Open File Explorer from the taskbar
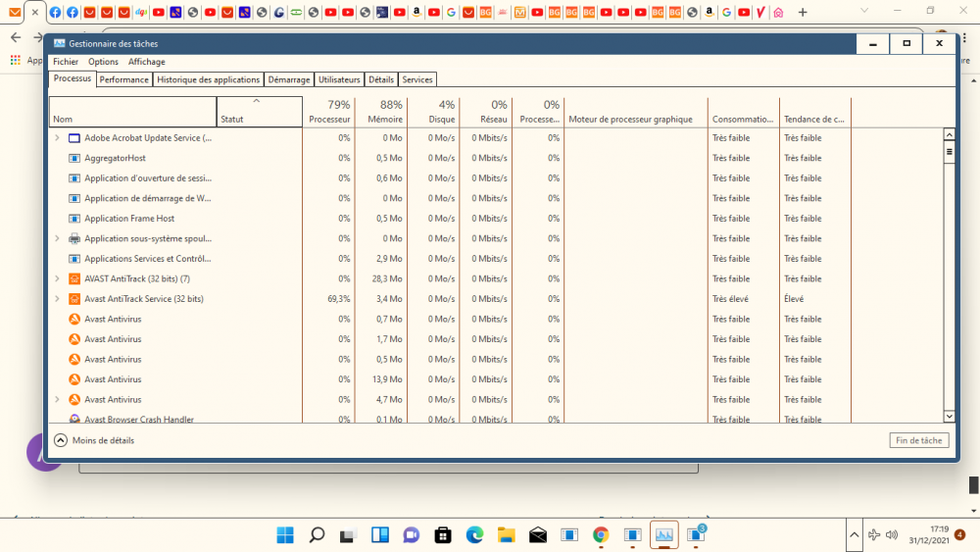Viewport: 980px width, 552px height. pos(506,535)
